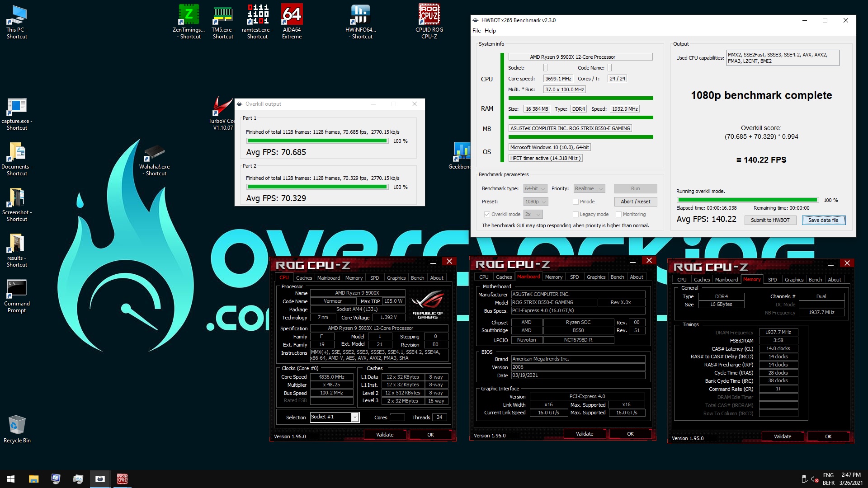Screen dimensions: 868x488
Task: Open TM5.exe shortcut icon
Action: (x=223, y=22)
